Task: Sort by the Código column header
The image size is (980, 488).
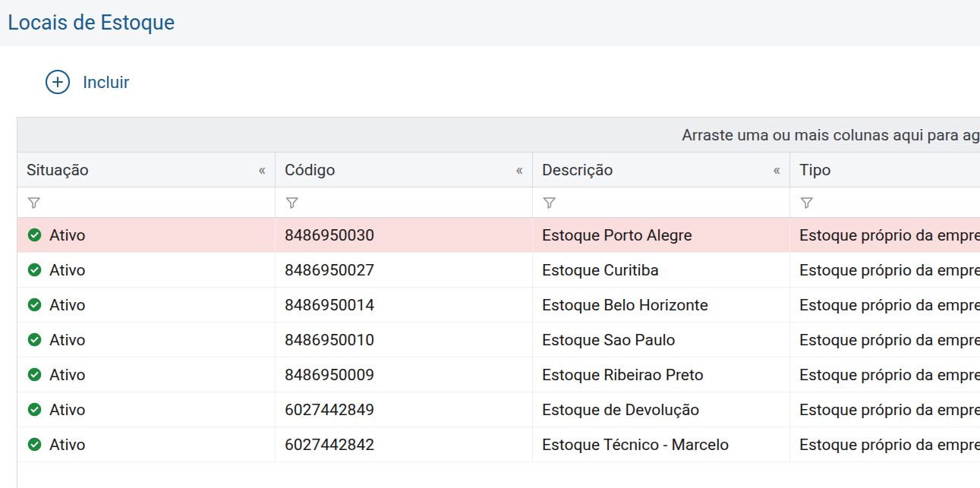Action: tap(310, 170)
